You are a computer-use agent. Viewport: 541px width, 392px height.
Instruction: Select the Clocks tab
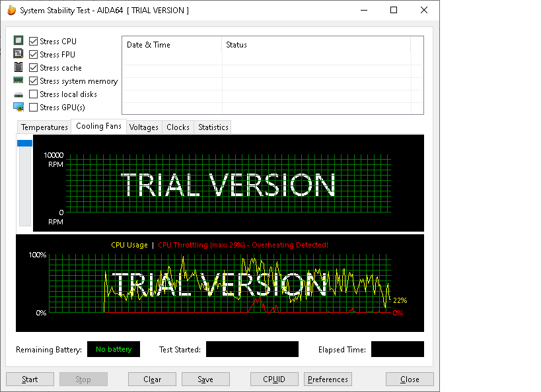pyautogui.click(x=177, y=127)
